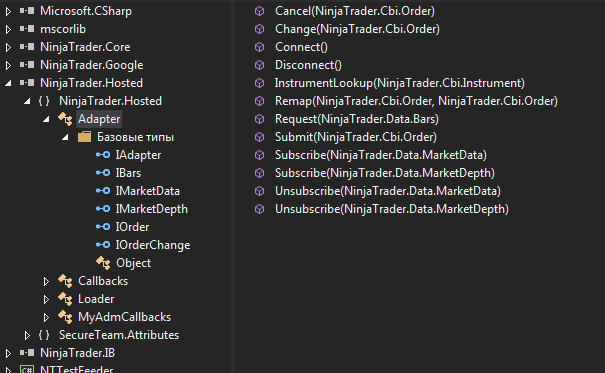605x373 pixels.
Task: Click the IBars interface icon
Action: coord(103,173)
